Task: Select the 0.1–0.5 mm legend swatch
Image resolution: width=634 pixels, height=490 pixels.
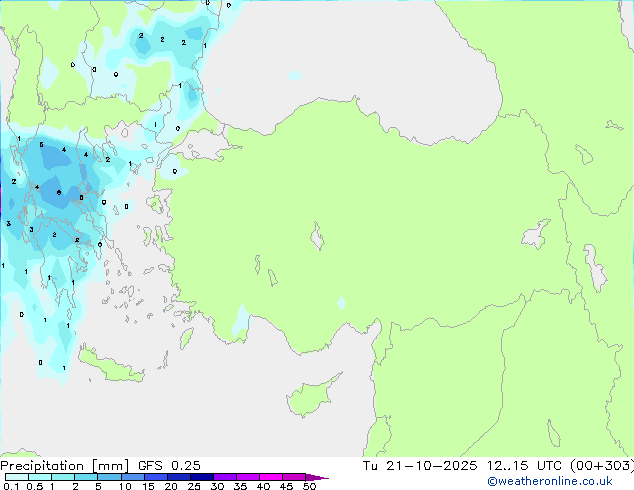Action: [x=17, y=477]
